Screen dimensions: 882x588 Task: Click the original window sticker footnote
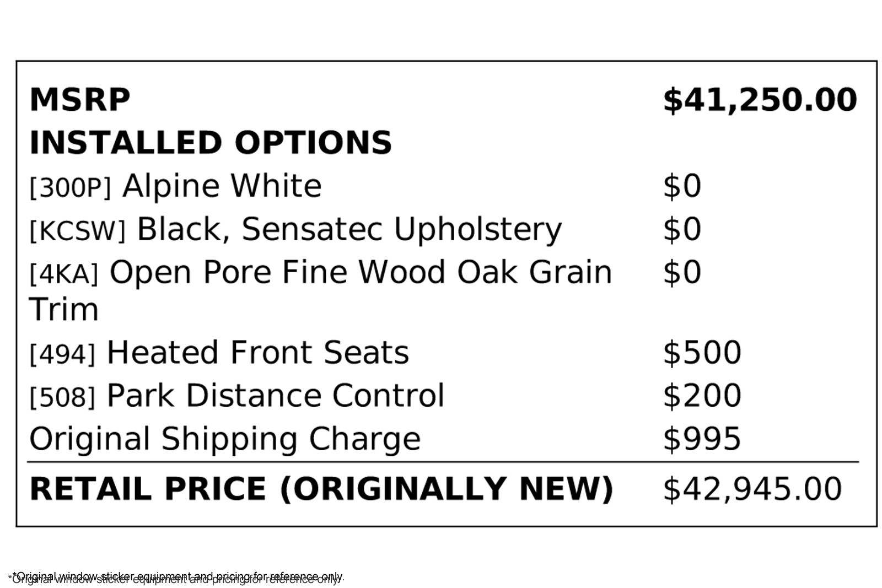[176, 578]
